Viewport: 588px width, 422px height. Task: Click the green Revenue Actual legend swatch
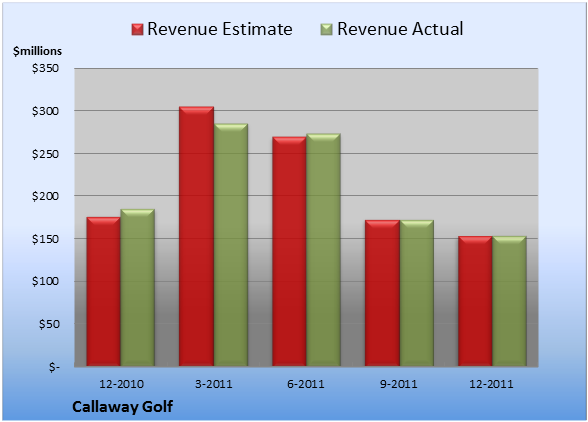tap(327, 29)
